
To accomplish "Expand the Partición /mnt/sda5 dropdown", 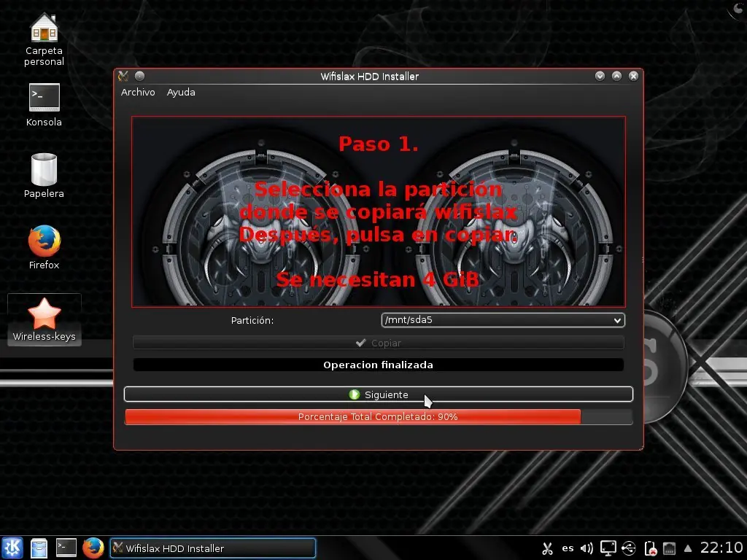I will (503, 320).
